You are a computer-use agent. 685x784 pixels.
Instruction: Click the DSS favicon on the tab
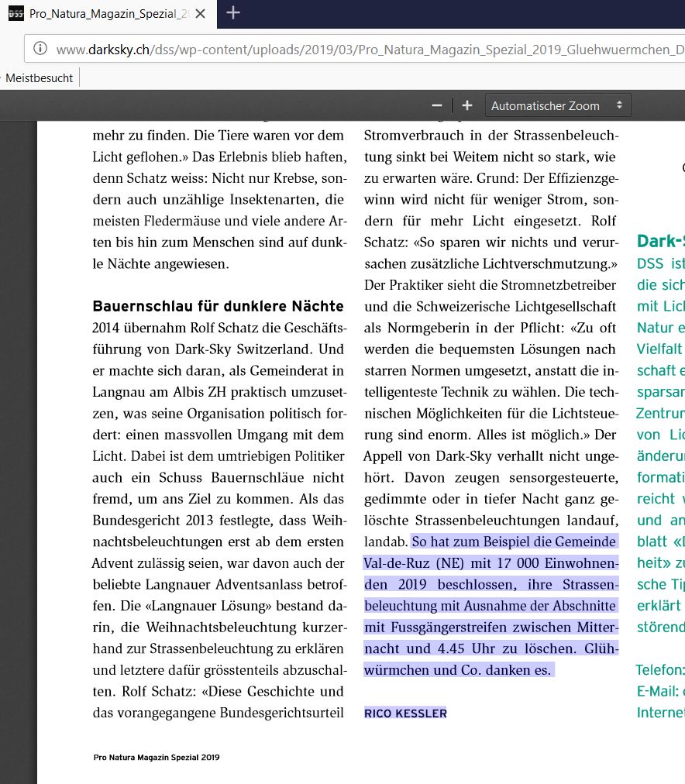pos(16,13)
